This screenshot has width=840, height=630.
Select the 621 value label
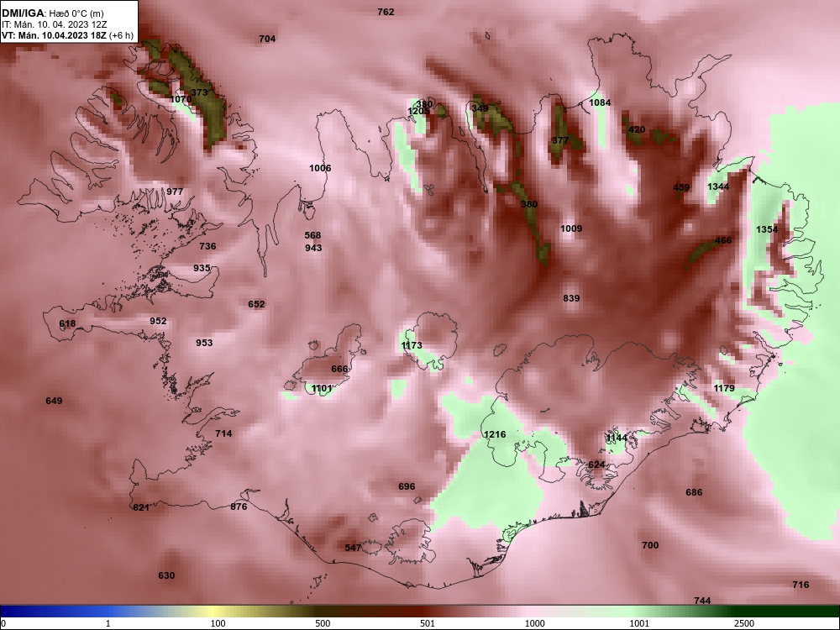(x=141, y=507)
